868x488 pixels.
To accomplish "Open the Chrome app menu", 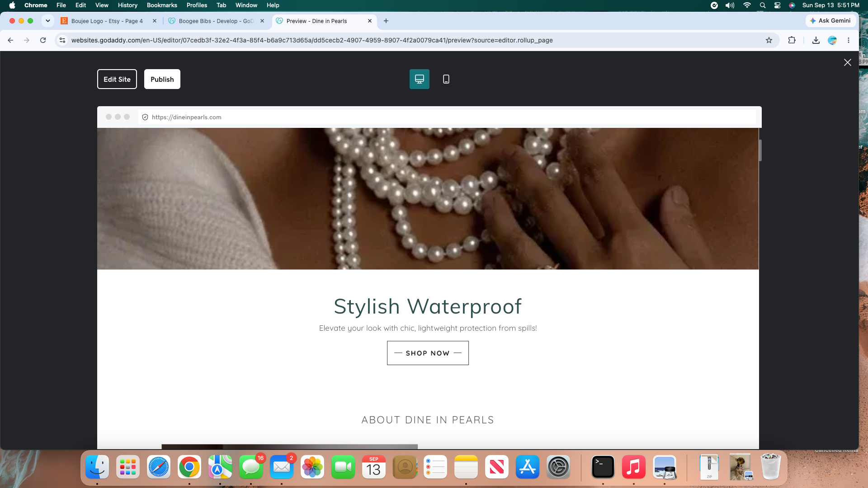I will (36, 5).
